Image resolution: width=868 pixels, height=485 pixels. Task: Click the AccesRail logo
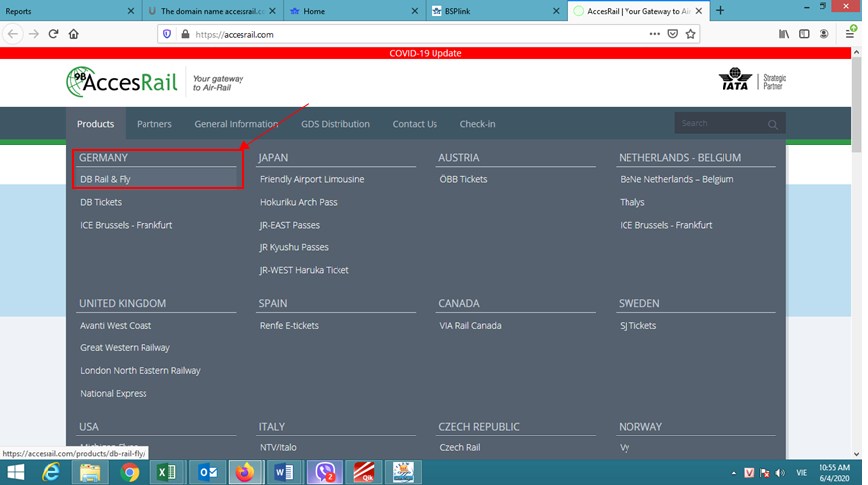pos(122,82)
